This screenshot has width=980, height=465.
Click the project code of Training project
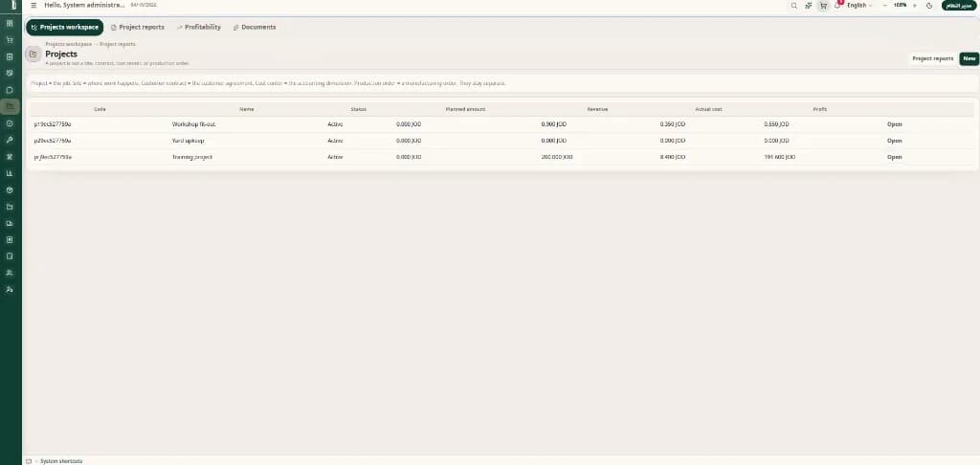53,157
